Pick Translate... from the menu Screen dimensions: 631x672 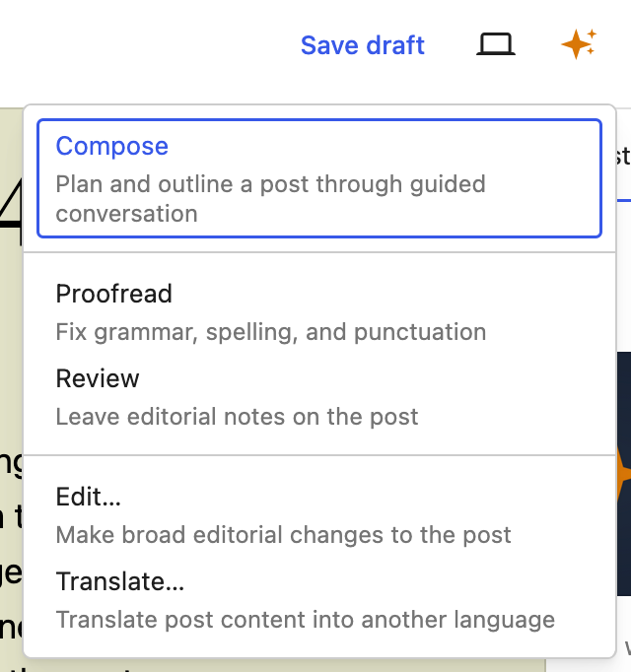point(119,581)
